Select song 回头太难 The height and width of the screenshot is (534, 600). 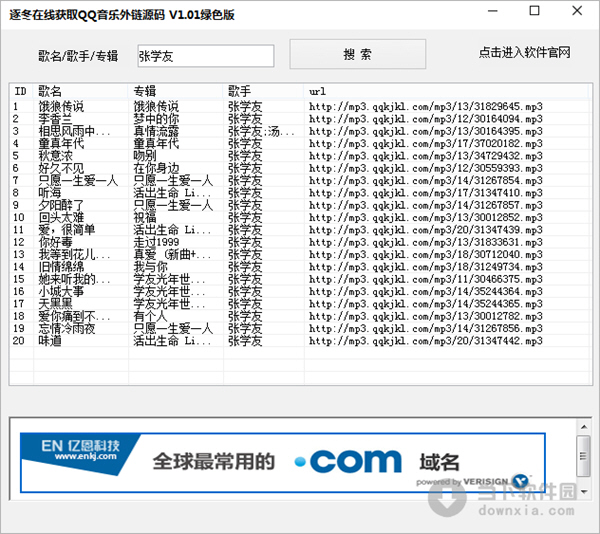coord(61,217)
